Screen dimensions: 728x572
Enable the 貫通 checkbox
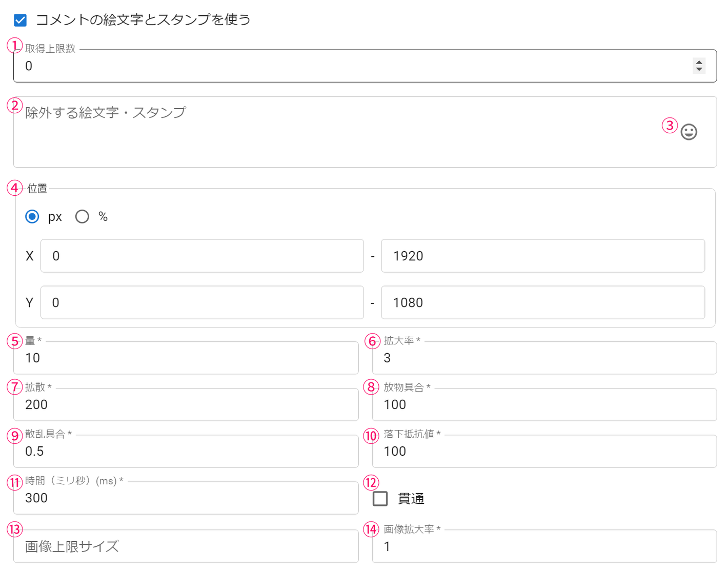[x=380, y=498]
